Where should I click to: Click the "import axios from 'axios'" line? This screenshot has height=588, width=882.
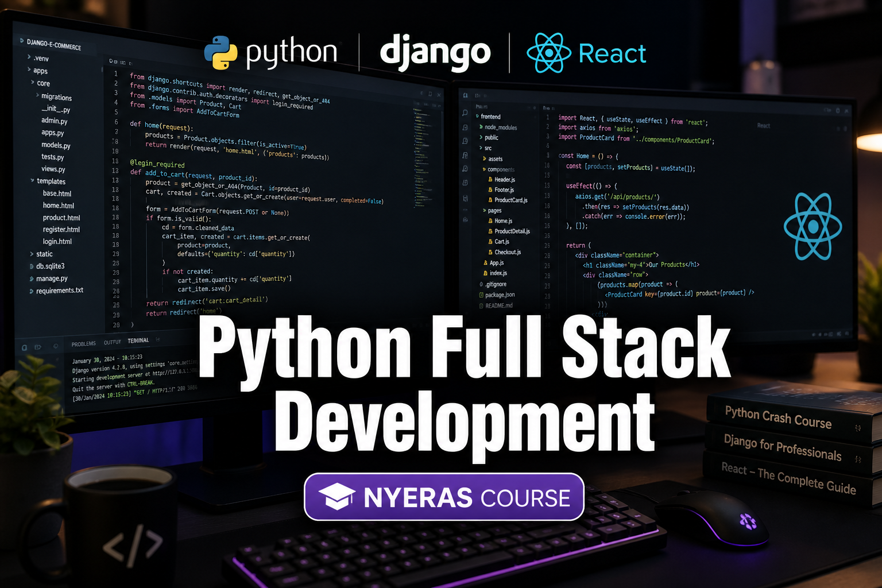(x=598, y=129)
